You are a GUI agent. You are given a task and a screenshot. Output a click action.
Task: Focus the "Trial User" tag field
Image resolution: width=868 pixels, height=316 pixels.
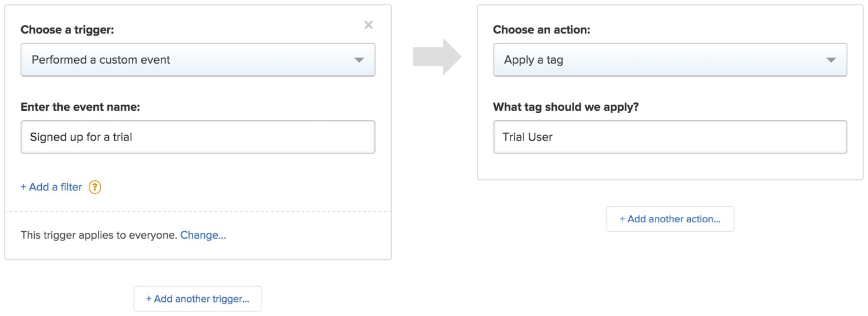(670, 137)
